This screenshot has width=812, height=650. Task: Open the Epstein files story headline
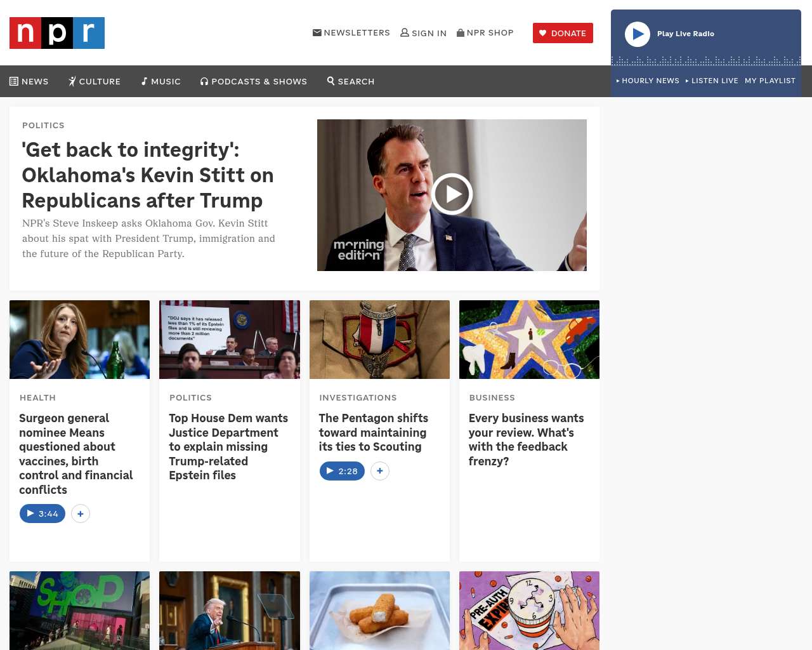[x=228, y=447]
